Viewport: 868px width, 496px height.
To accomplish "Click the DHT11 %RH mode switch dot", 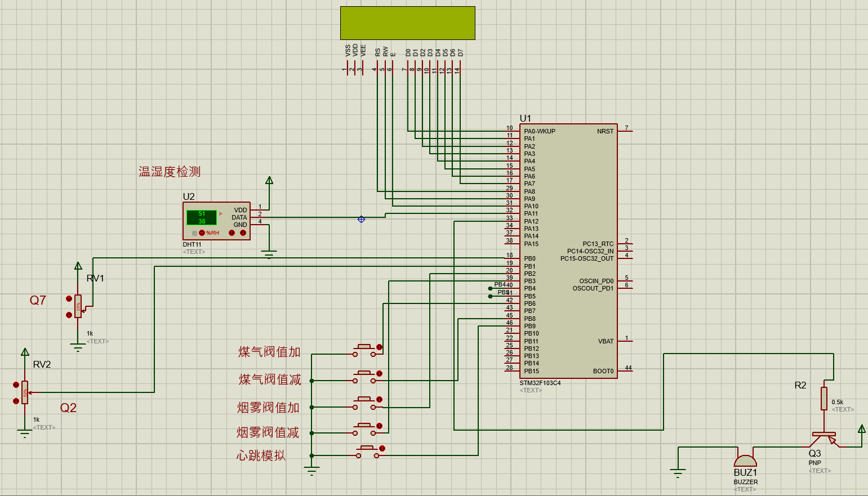I will click(x=202, y=233).
